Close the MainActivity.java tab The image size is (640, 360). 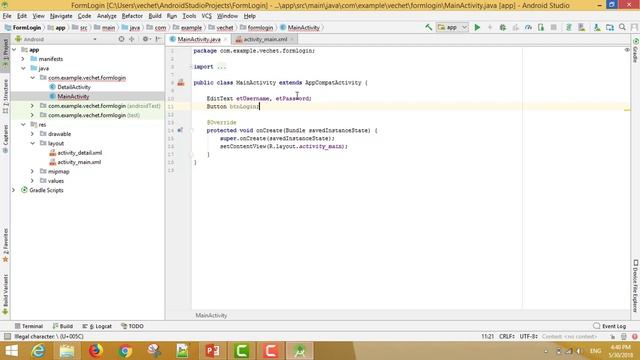pos(225,40)
